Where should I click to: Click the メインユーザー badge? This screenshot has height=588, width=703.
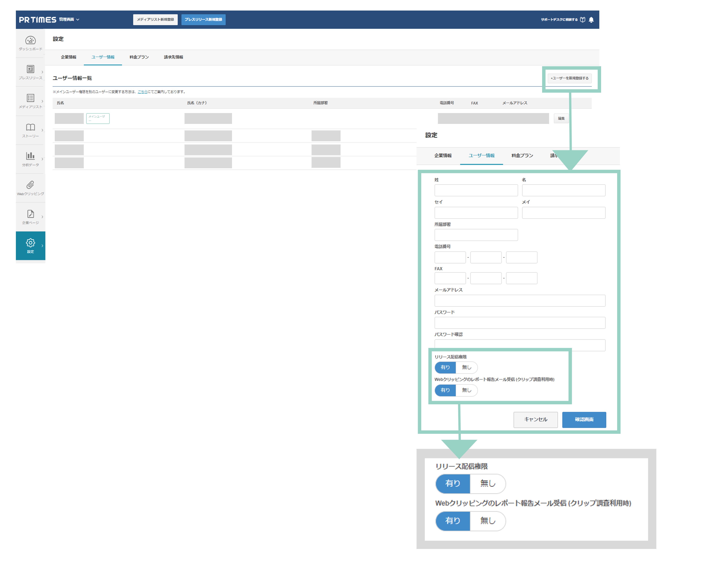click(98, 118)
